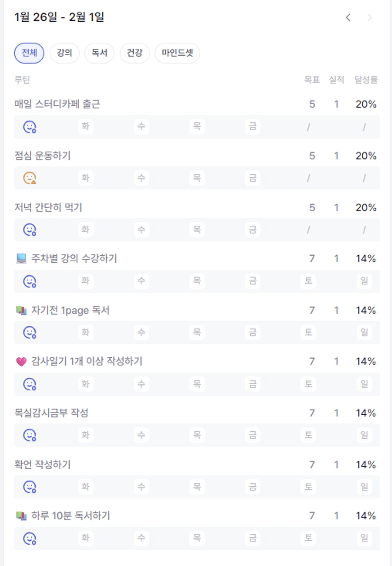Toggle 수 for 점심 운동하기

point(141,178)
